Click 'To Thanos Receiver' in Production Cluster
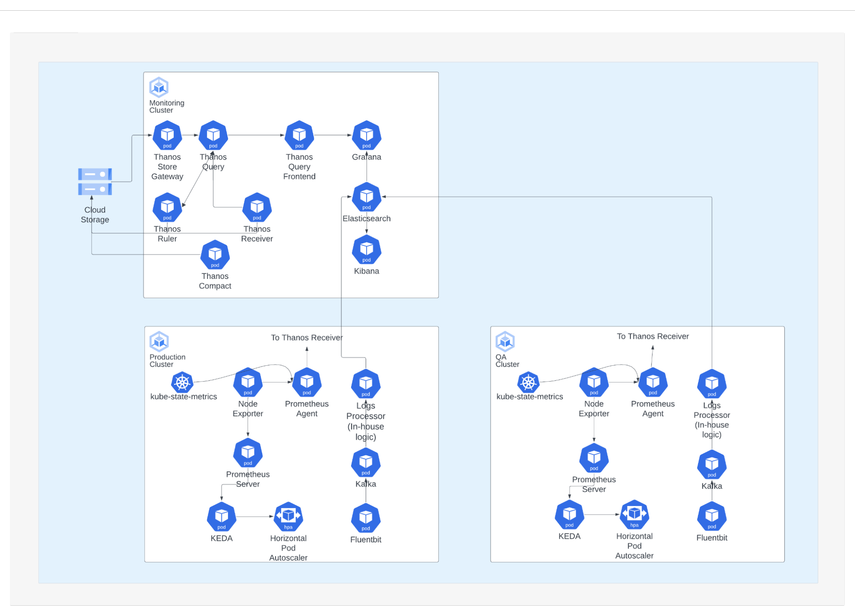855x616 pixels. click(x=307, y=338)
